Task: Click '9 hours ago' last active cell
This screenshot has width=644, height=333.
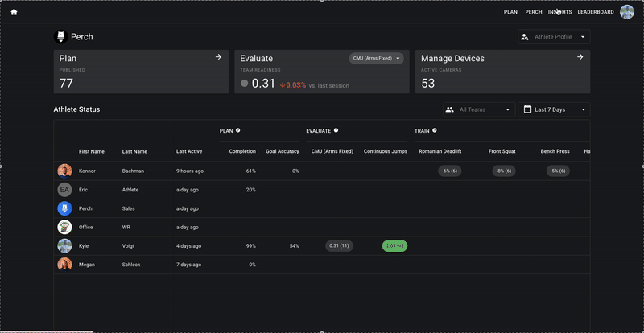Action: (x=190, y=171)
